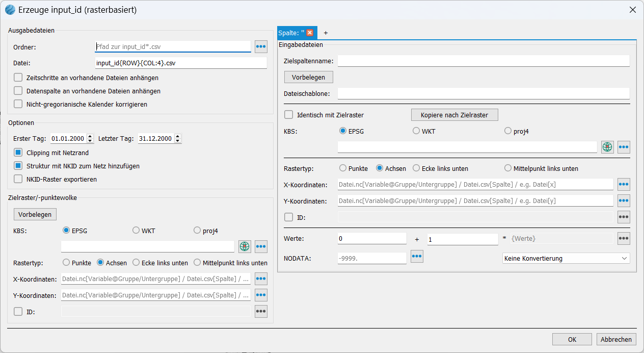
Task: Browse for Y-Koordinaten file in Zielraster section
Action: [x=261, y=295]
